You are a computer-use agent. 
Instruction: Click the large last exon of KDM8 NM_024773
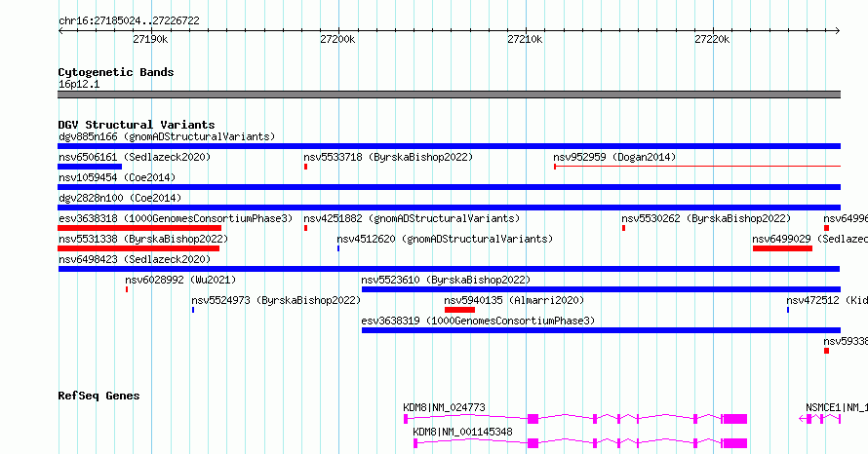pos(735,419)
